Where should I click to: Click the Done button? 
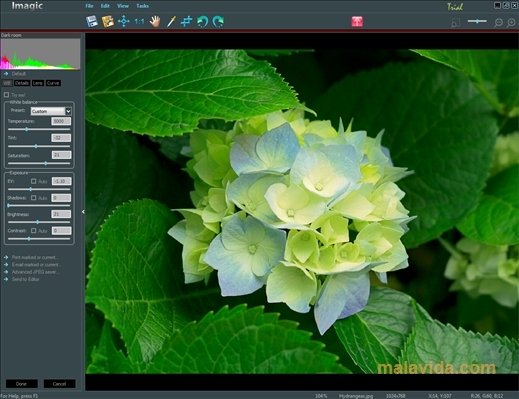point(21,384)
